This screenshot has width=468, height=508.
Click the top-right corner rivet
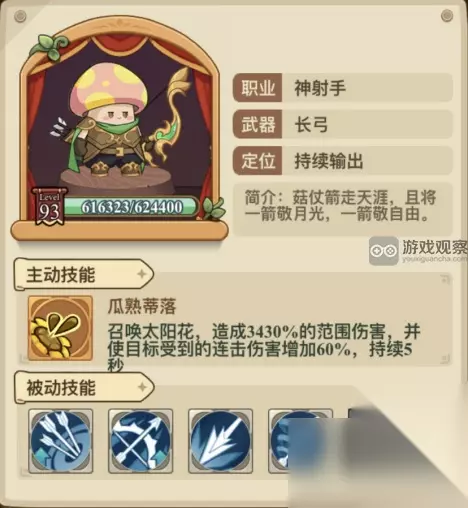[x=447, y=15]
